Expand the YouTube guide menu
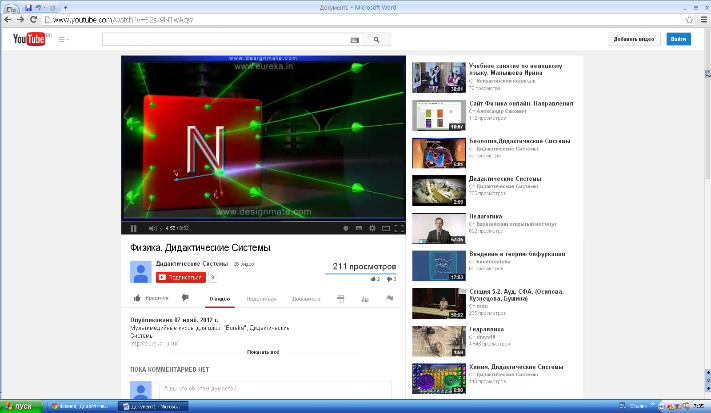The image size is (711, 413). (63, 39)
